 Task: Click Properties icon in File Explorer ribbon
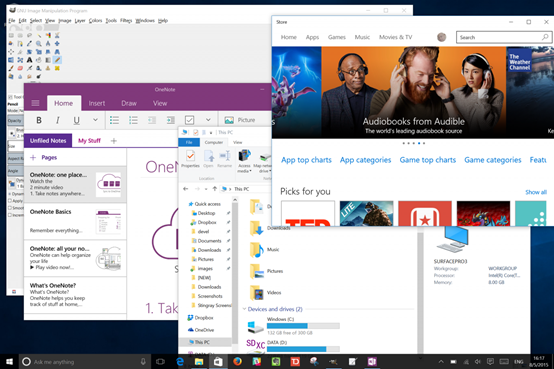pyautogui.click(x=190, y=158)
